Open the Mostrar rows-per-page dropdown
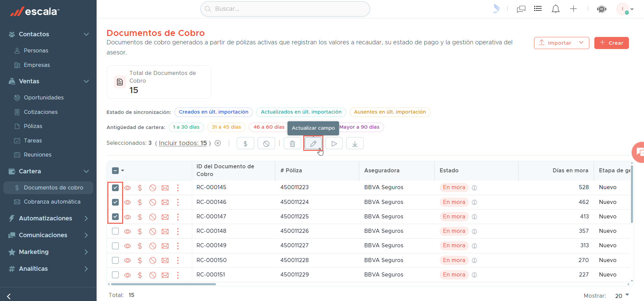644x301 pixels. click(622, 296)
